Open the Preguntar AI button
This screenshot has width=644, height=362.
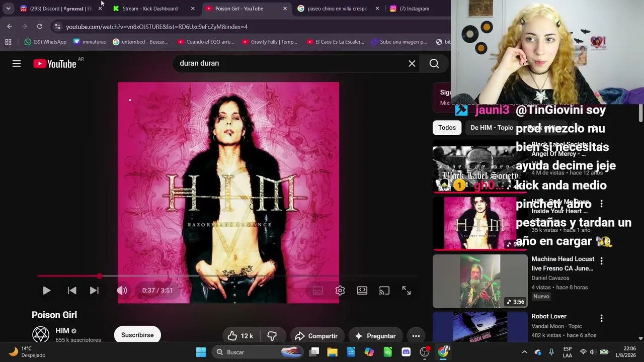pyautogui.click(x=375, y=336)
